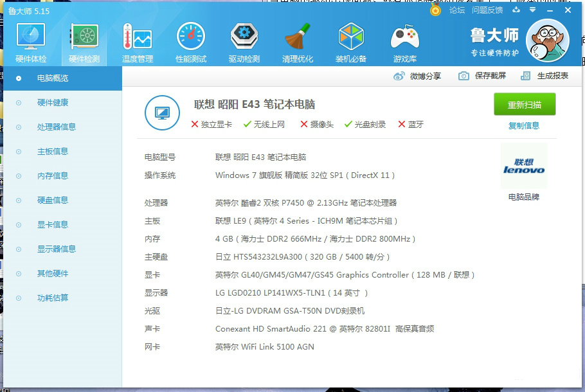Click the 电脑型号 row label

point(160,157)
